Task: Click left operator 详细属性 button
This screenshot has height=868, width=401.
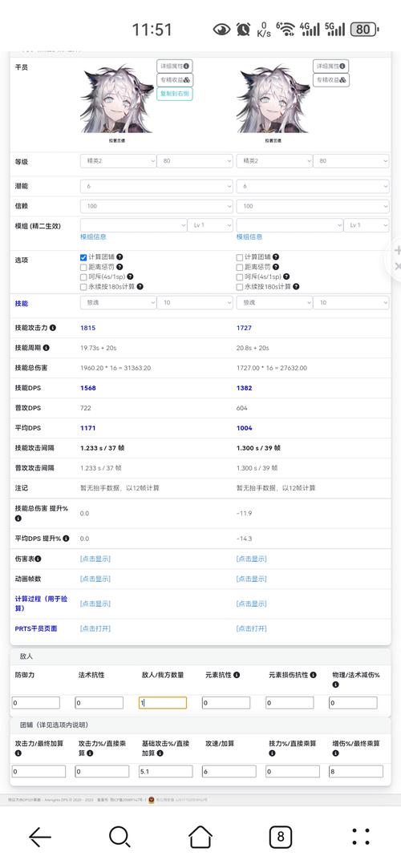Action: click(175, 67)
